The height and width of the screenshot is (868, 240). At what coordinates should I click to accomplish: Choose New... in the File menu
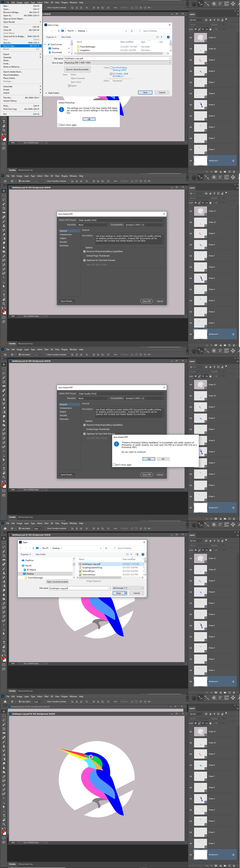pos(21,6)
